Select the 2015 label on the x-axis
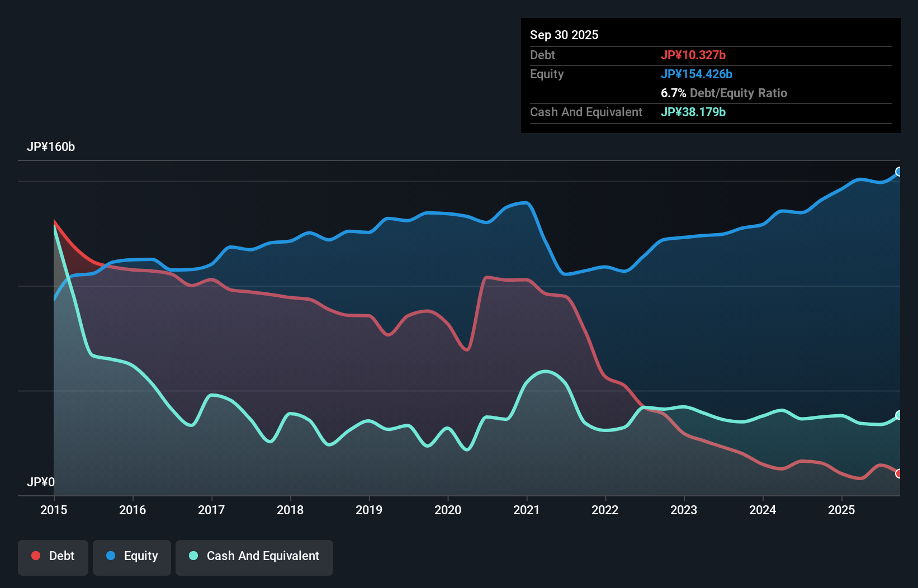 coord(53,510)
